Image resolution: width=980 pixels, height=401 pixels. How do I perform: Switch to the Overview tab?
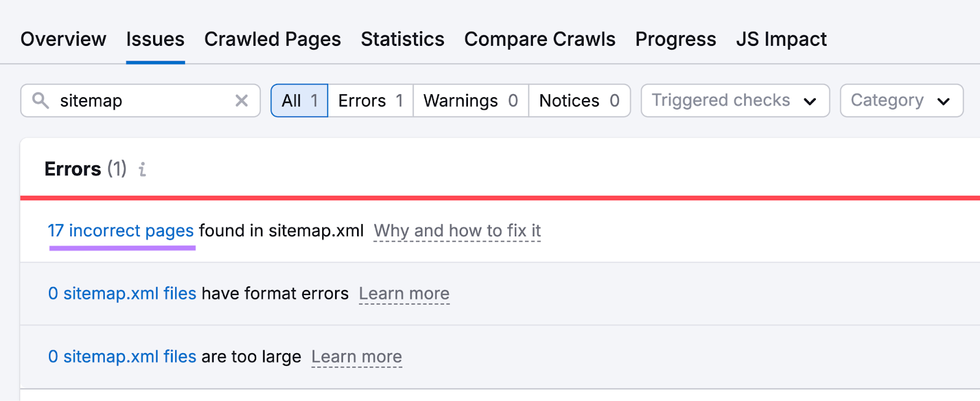tap(63, 39)
